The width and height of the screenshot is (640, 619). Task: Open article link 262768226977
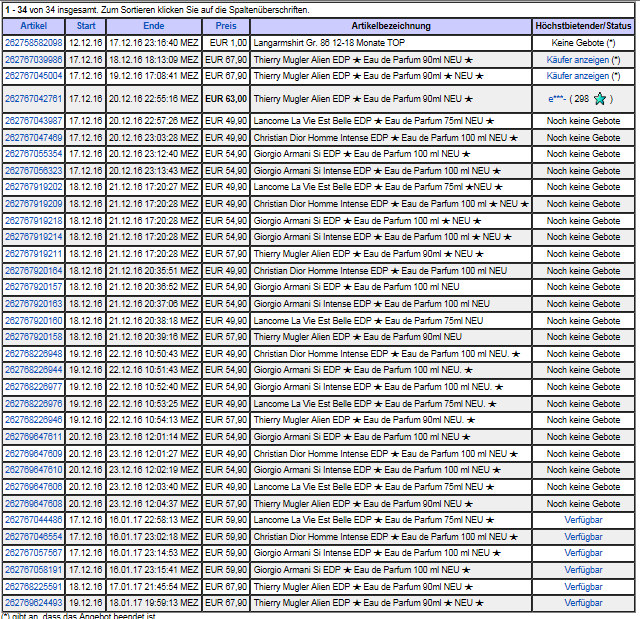coord(33,387)
